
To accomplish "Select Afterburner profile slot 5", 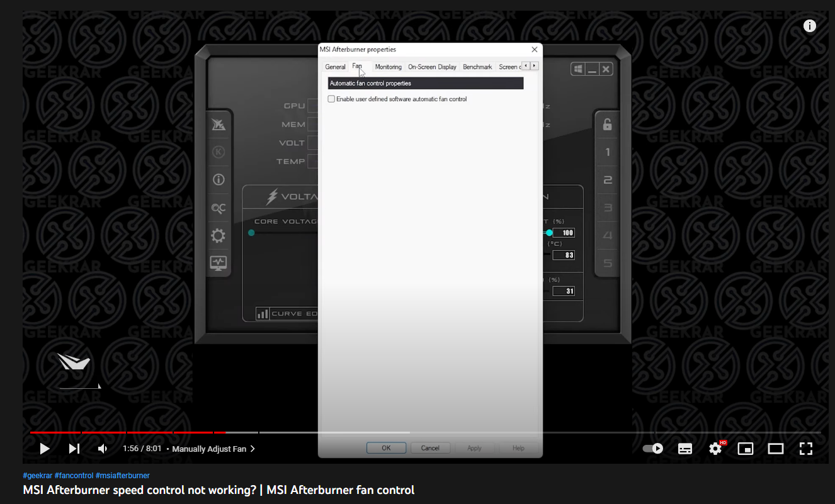I will coord(608,263).
